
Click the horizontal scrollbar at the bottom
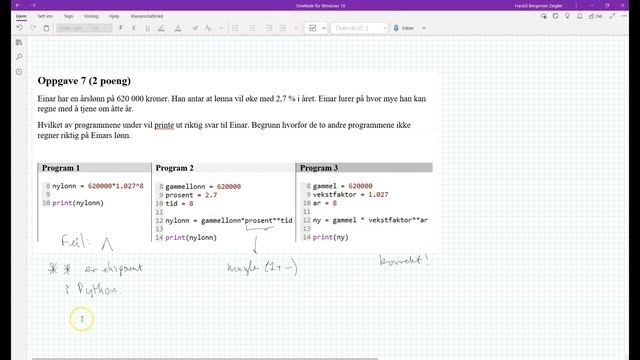204,359
